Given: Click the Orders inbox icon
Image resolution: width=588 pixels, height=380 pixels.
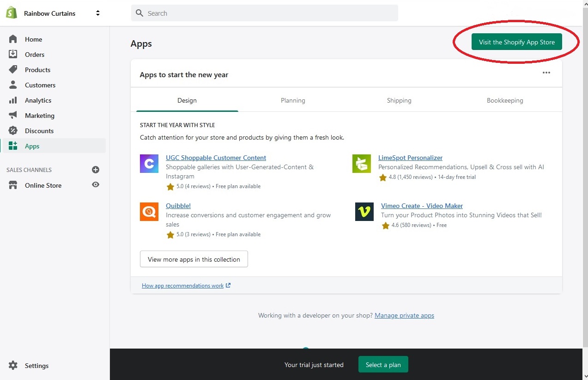Looking at the screenshot, I should pyautogui.click(x=13, y=55).
